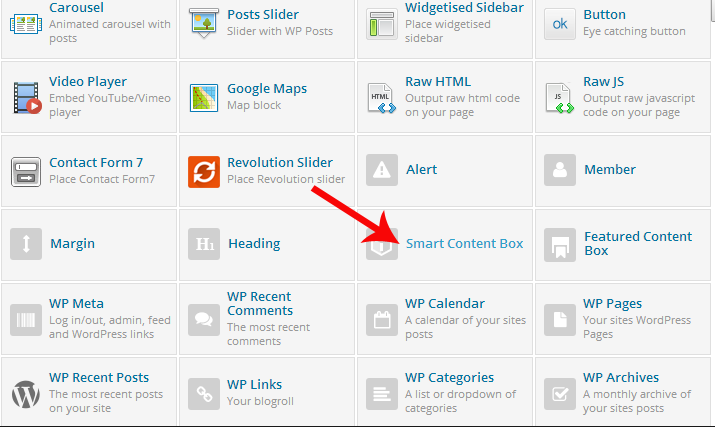This screenshot has height=427, width=715.
Task: Select the Margin arrows icon
Action: tap(26, 244)
